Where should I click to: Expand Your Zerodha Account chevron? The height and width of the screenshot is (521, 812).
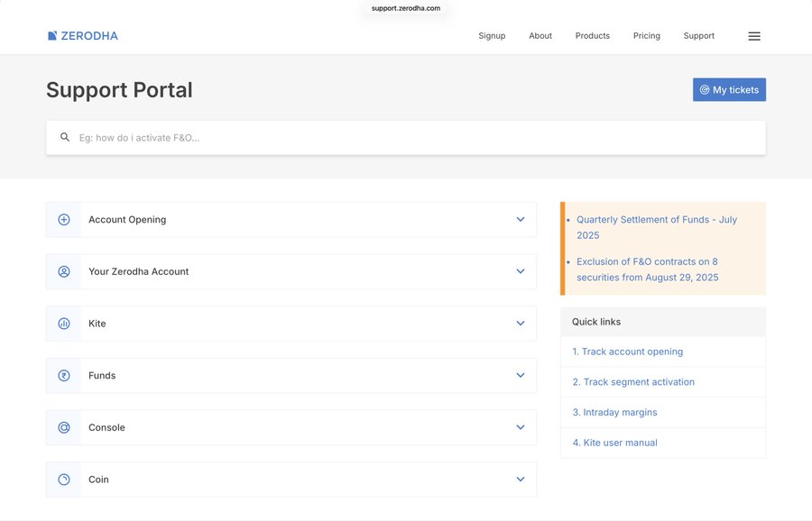[x=521, y=271]
